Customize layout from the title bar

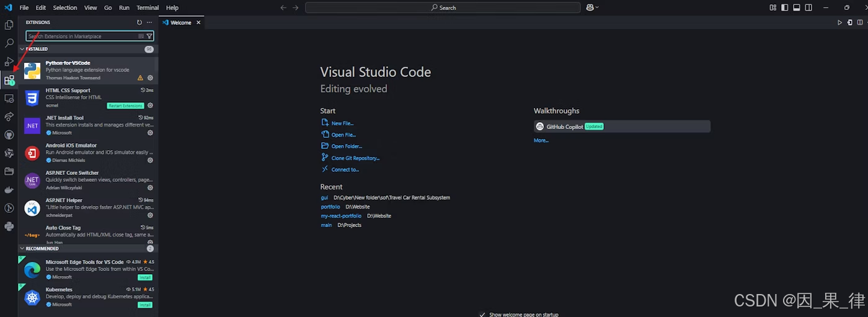[773, 7]
